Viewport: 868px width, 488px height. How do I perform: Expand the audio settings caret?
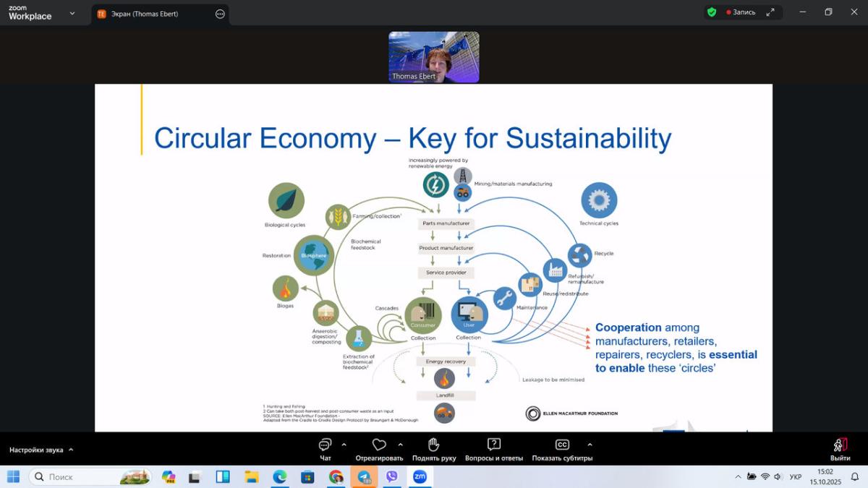pos(71,450)
